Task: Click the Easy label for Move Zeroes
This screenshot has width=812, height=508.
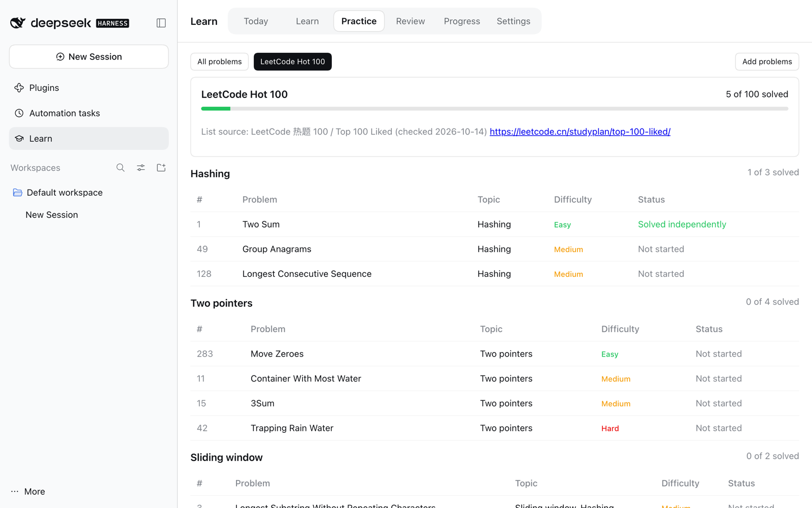Action: pos(610,354)
